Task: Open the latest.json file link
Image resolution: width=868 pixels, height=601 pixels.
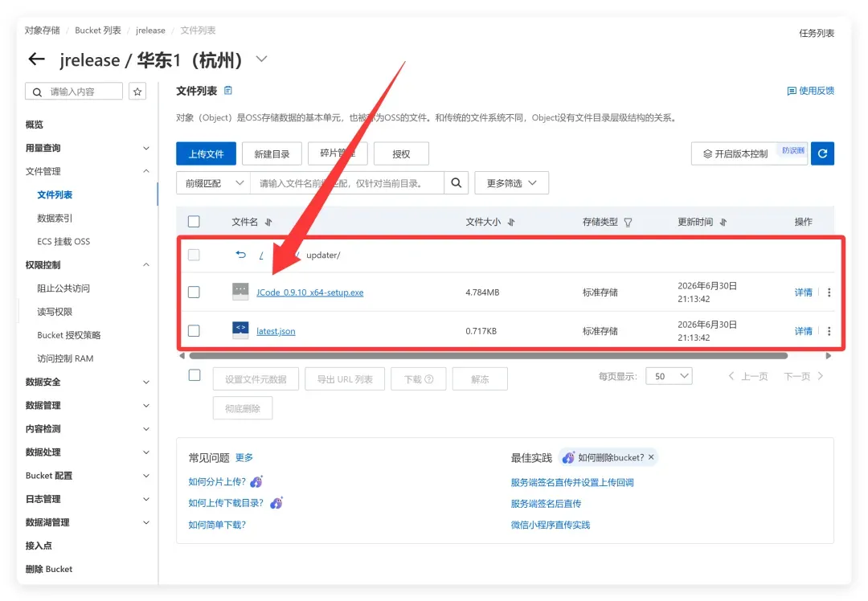Action: pyautogui.click(x=276, y=331)
